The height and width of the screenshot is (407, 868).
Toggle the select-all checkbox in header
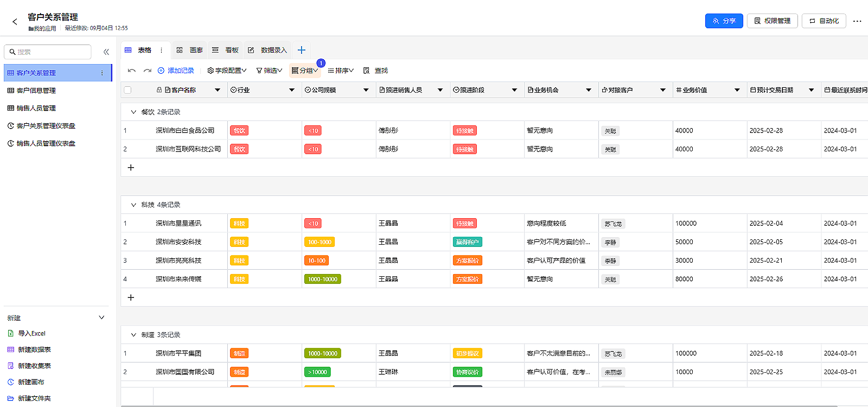[x=127, y=90]
